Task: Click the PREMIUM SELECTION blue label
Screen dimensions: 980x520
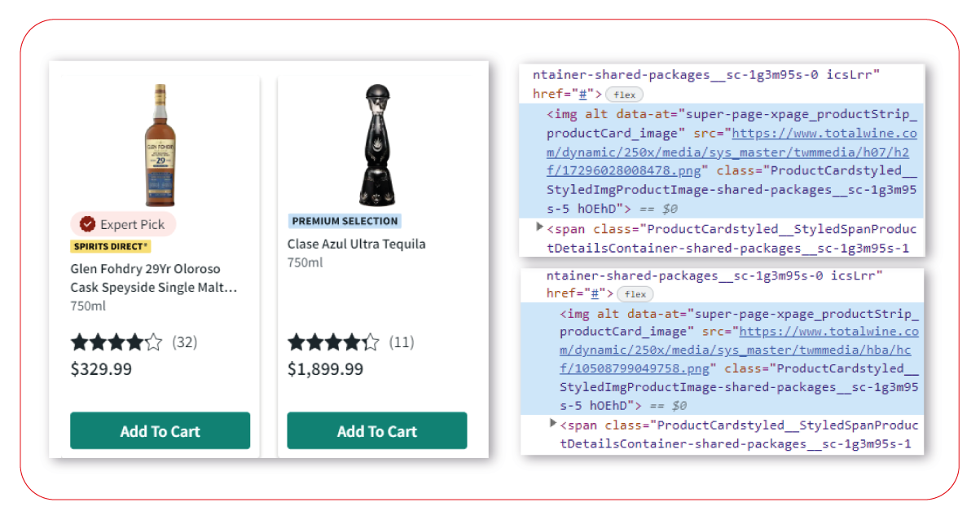Action: [344, 221]
